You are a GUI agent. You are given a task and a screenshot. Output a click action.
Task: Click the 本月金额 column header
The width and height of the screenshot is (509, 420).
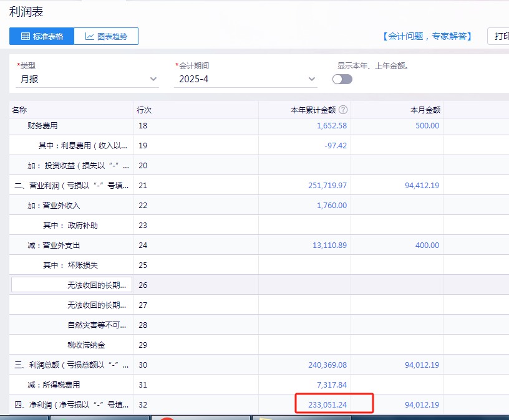click(x=425, y=110)
